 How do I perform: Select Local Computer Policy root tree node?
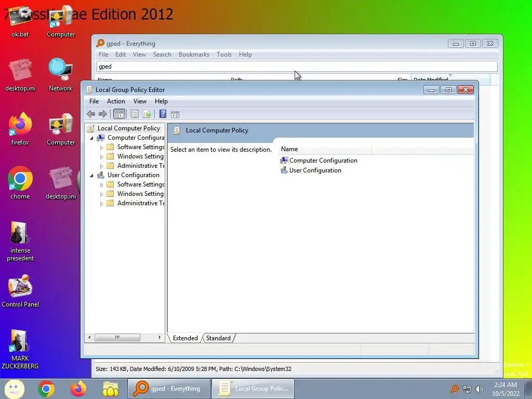(x=129, y=128)
